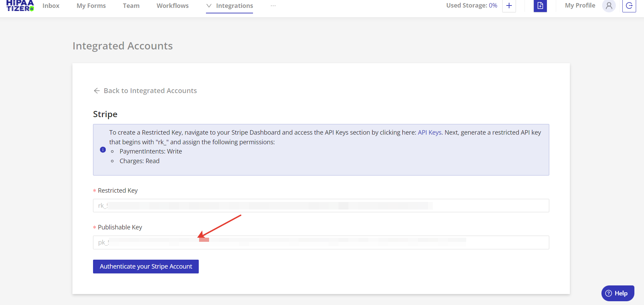Viewport: 644px width, 305px height.
Task: Expand the Integrations dropdown menu
Action: coord(230,6)
